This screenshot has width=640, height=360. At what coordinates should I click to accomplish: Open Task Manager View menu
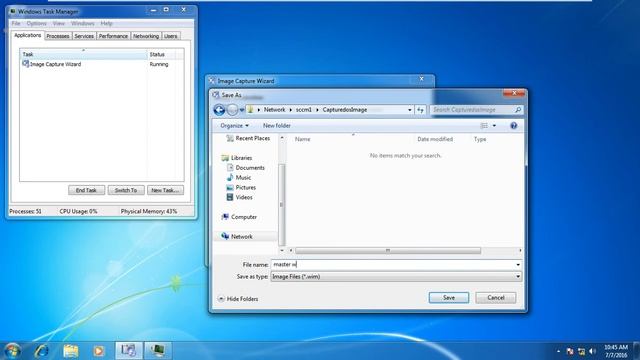click(x=59, y=24)
